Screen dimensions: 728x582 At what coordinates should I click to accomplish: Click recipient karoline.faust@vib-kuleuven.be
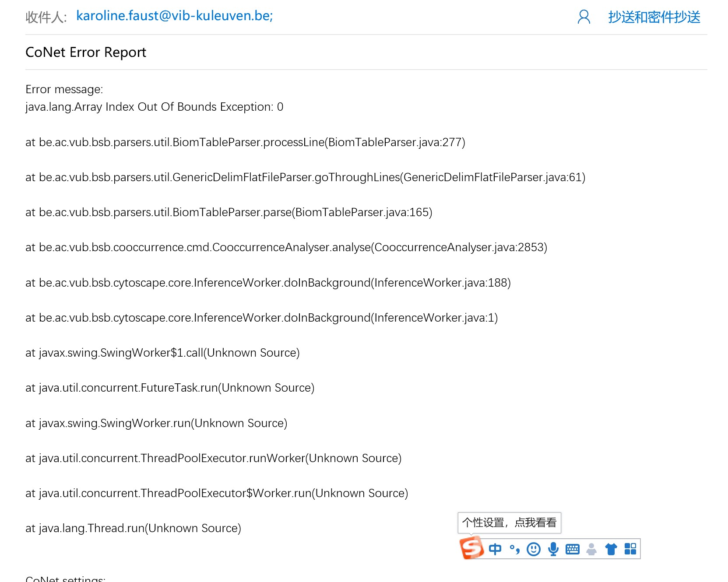click(174, 16)
